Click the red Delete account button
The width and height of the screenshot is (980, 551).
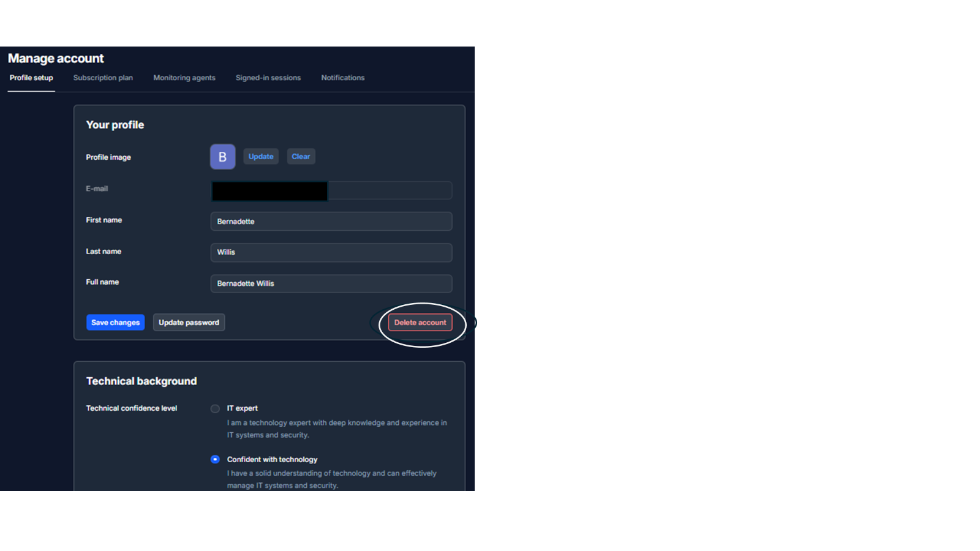coord(420,323)
